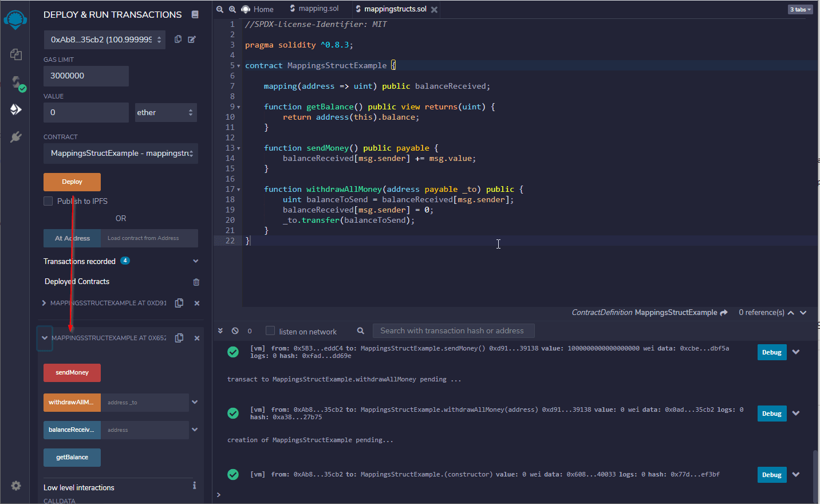The width and height of the screenshot is (820, 504).
Task: Clear deployed contracts with trash icon
Action: pyautogui.click(x=196, y=282)
